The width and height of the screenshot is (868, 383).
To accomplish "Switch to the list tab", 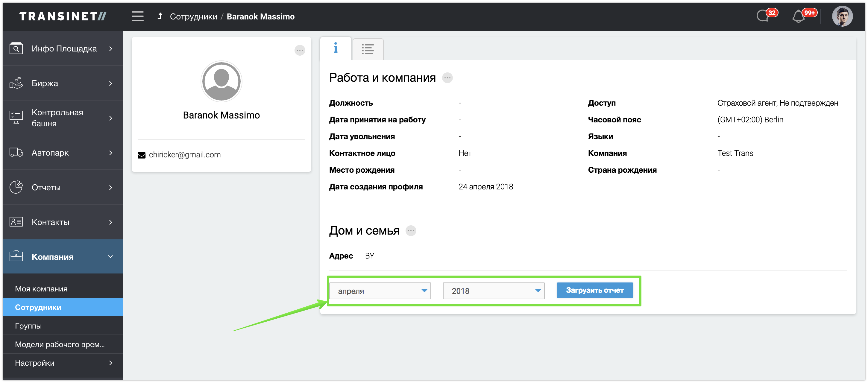I will 368,49.
